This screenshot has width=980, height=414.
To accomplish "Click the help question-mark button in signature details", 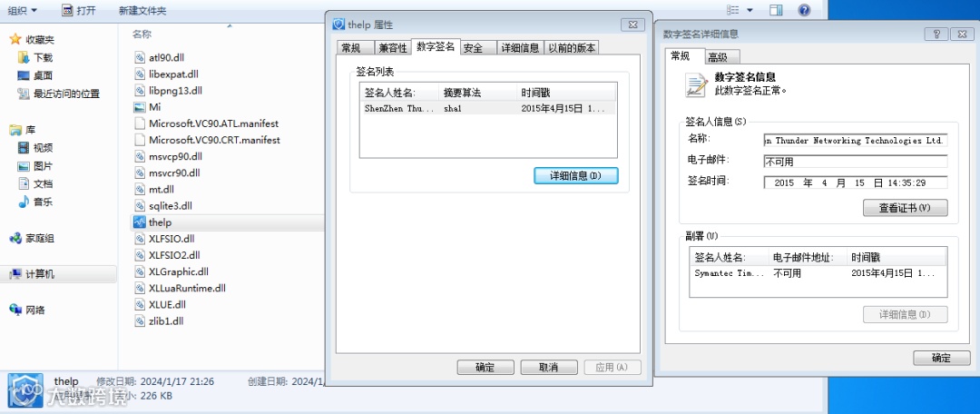I will point(936,34).
